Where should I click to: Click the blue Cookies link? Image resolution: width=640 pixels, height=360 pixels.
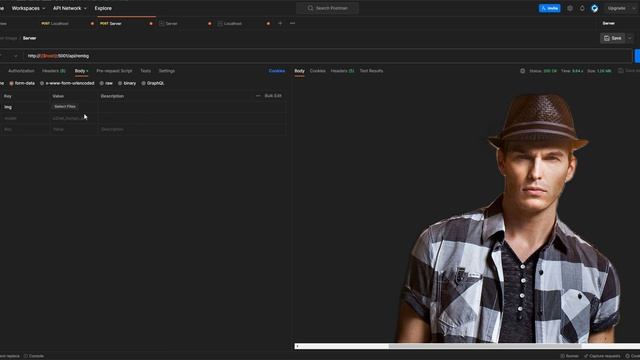pos(276,71)
